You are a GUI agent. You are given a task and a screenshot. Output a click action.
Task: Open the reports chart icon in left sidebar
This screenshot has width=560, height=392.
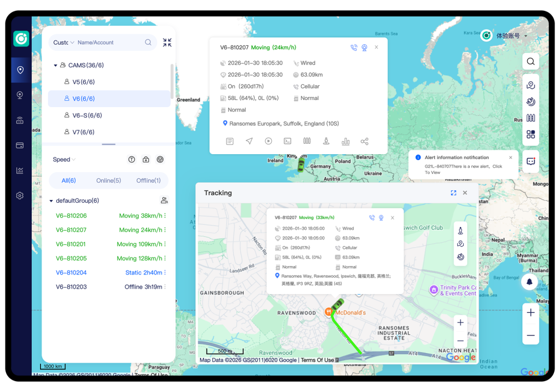click(20, 170)
